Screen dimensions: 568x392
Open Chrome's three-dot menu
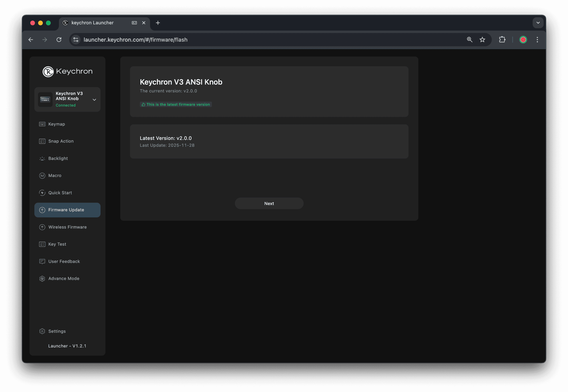(x=537, y=39)
